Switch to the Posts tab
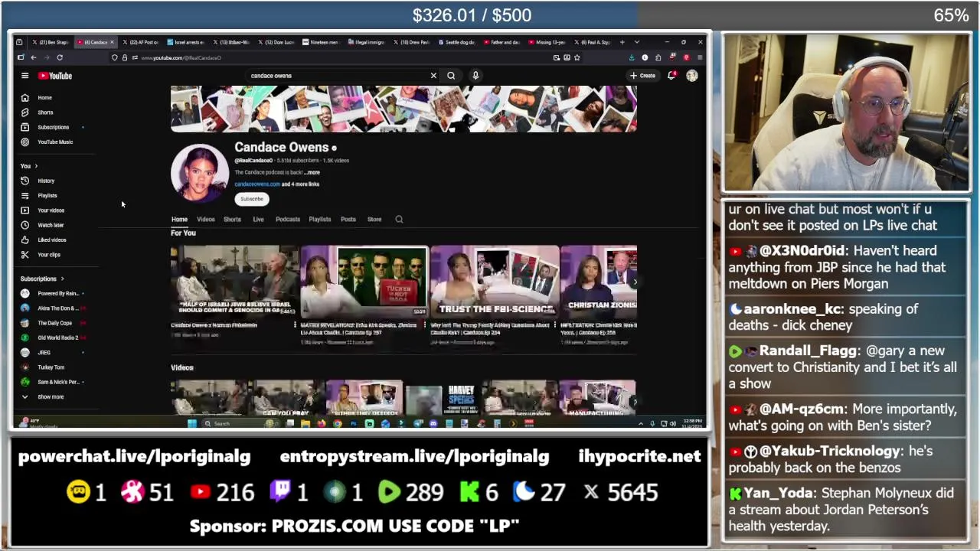 348,220
